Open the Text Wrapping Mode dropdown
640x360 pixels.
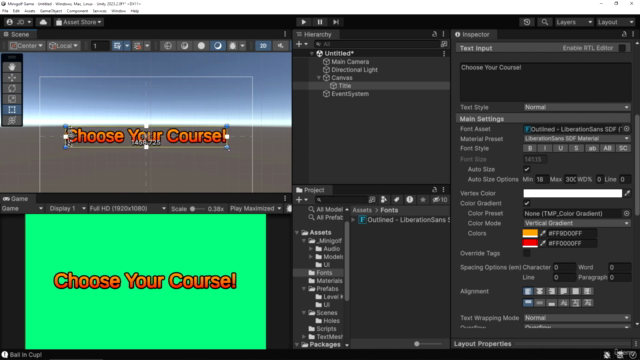pos(577,318)
